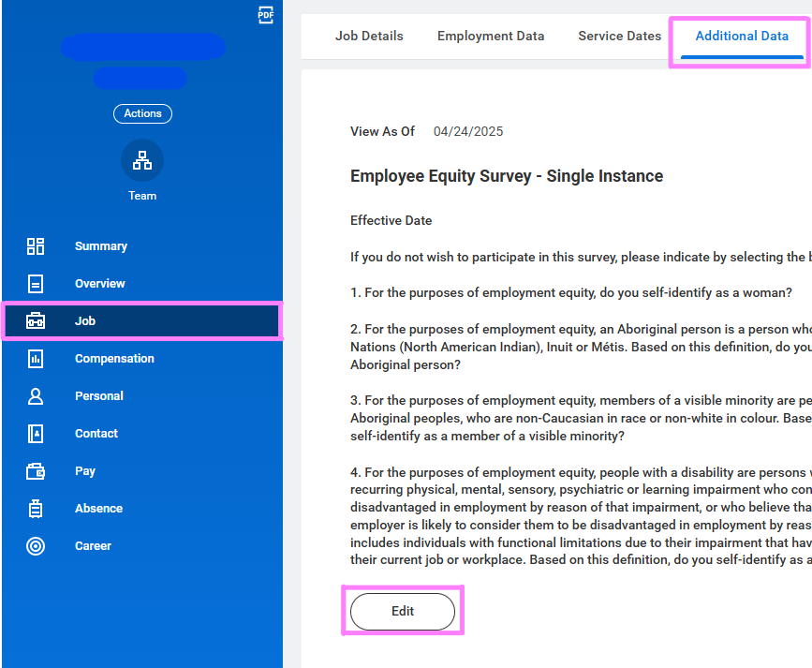The image size is (812, 668).
Task: Click the View As Of date 04/24/2025
Action: click(468, 131)
